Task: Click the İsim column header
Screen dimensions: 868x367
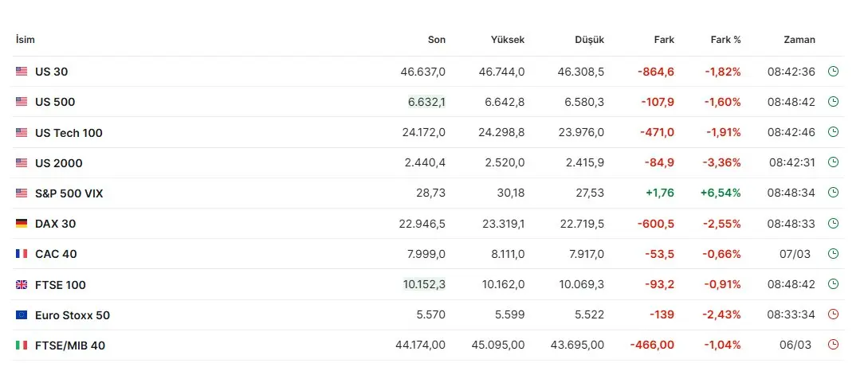Action: [26, 40]
